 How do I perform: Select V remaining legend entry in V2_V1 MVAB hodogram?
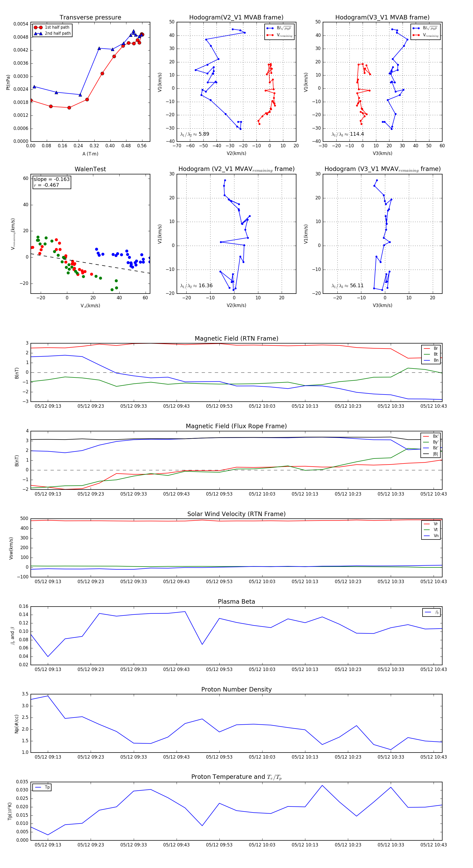[279, 35]
